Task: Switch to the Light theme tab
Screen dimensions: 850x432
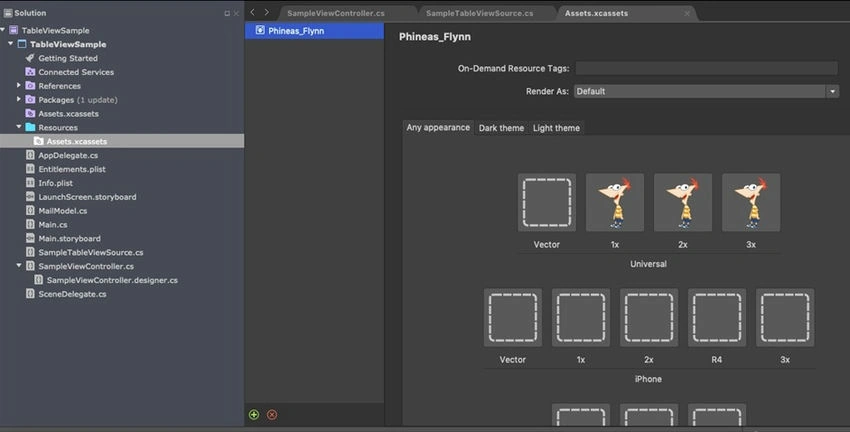Action: click(x=556, y=128)
